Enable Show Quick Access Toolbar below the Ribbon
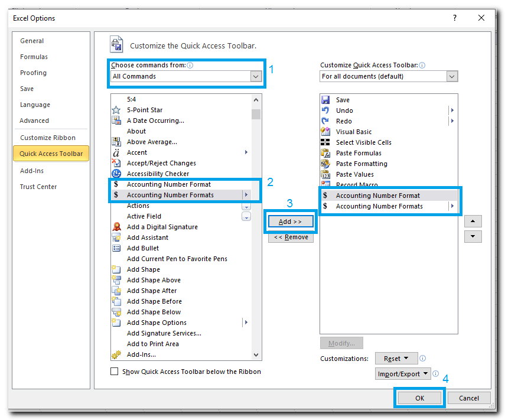This screenshot has height=420, width=505. click(x=115, y=372)
